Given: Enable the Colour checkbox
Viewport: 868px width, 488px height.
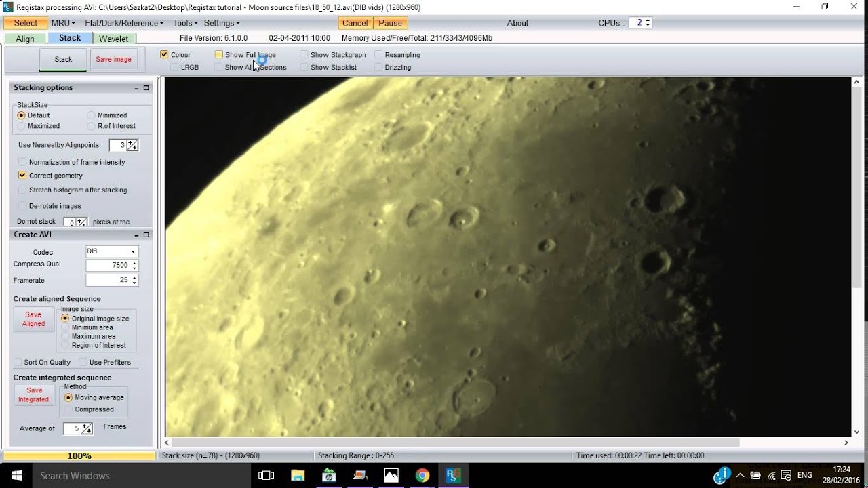Looking at the screenshot, I should [x=164, y=54].
